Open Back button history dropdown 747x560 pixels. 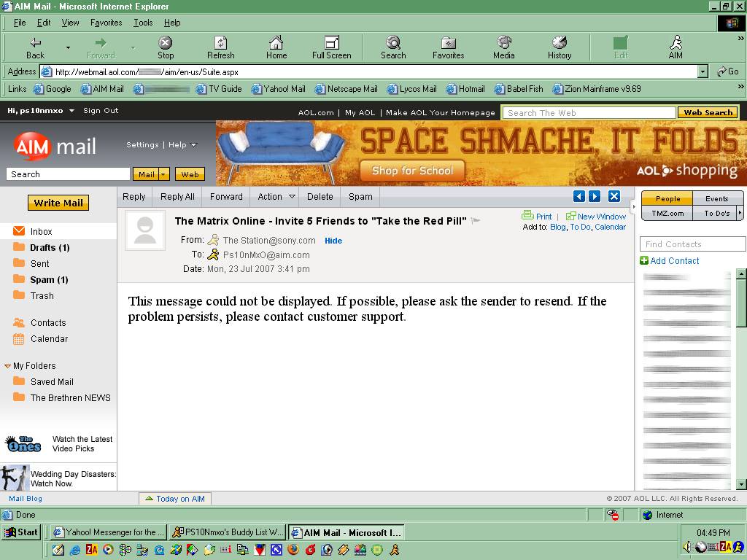(68, 47)
